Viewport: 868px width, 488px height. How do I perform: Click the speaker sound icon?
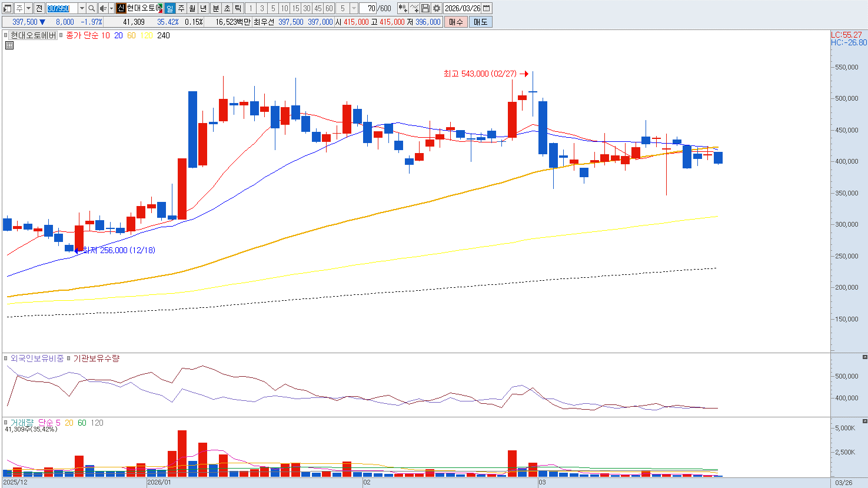pyautogui.click(x=103, y=8)
